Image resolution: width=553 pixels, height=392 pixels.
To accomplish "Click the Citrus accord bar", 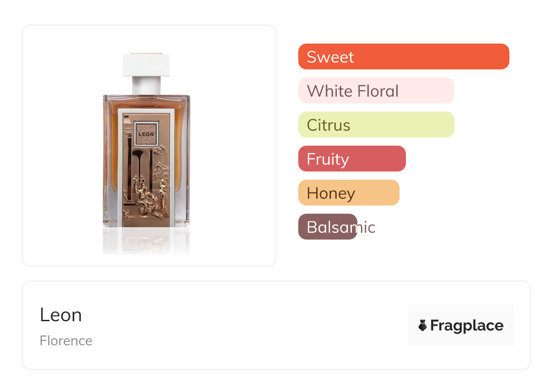I will pos(376,125).
